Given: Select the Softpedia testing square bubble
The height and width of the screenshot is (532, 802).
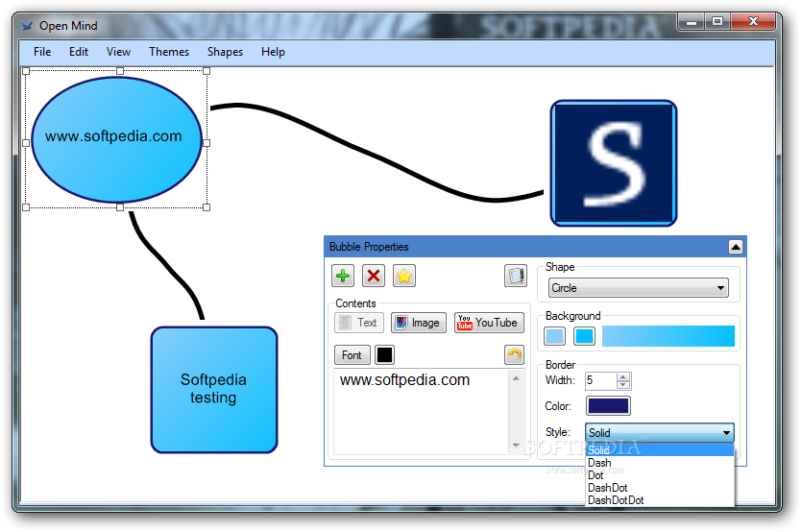Looking at the screenshot, I should pos(214,390).
